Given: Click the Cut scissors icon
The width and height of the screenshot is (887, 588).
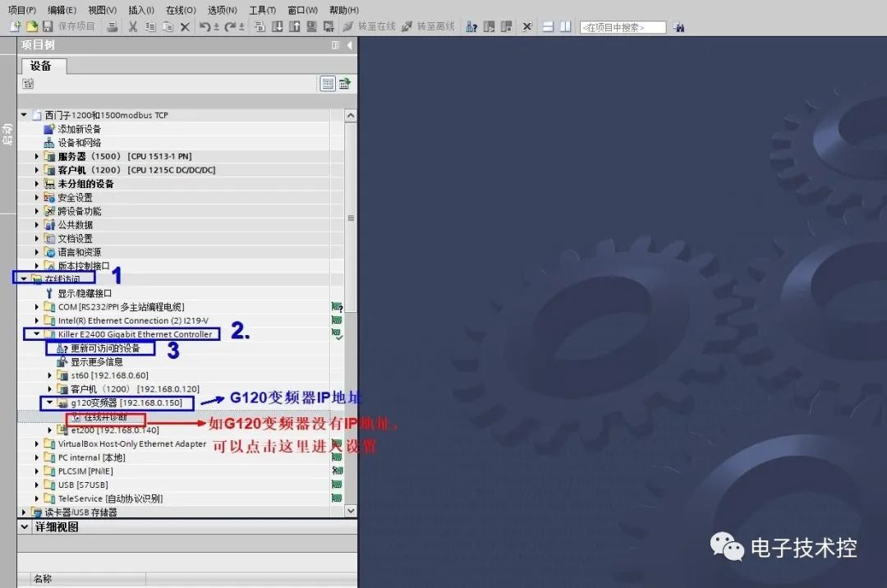Looking at the screenshot, I should click(x=133, y=26).
